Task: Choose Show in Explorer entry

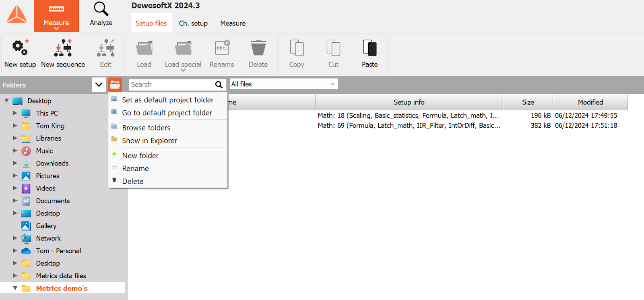Action: click(168, 141)
